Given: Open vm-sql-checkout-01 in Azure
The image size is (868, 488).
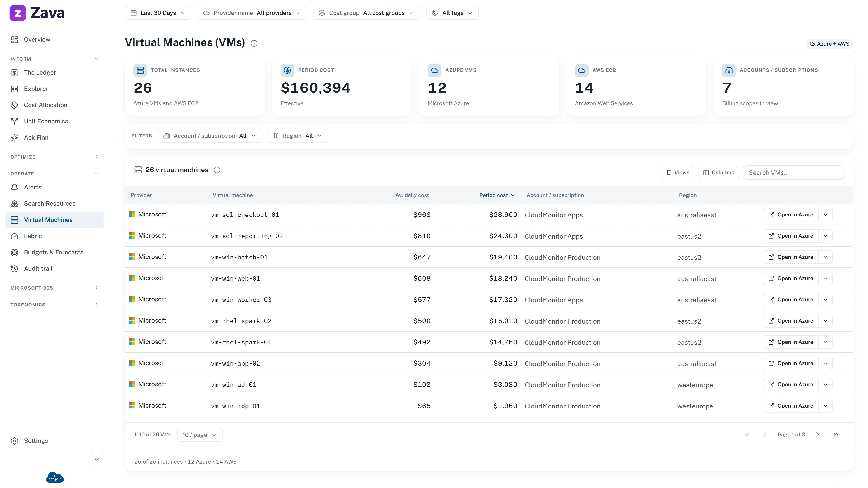Looking at the screenshot, I should [790, 215].
